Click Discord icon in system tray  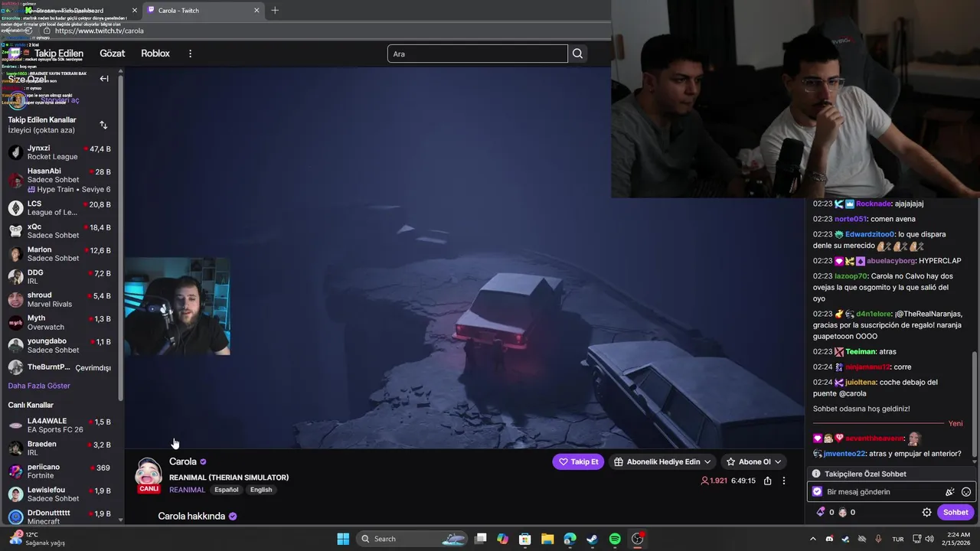(829, 539)
